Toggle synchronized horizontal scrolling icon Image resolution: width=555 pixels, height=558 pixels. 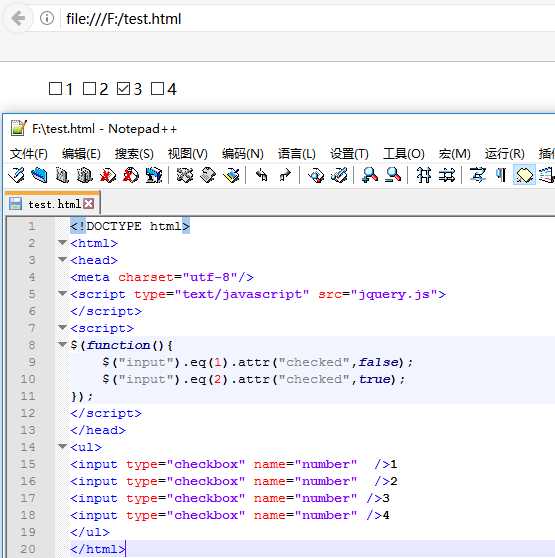447,175
